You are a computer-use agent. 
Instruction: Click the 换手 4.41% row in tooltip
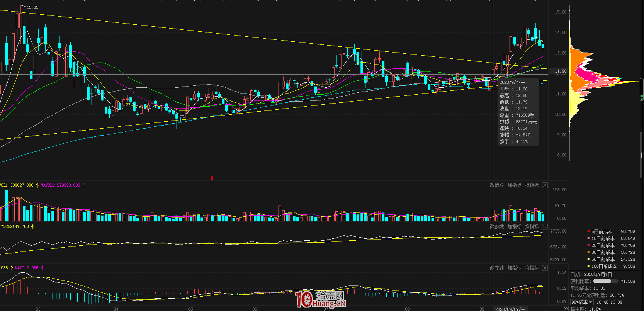[514, 141]
